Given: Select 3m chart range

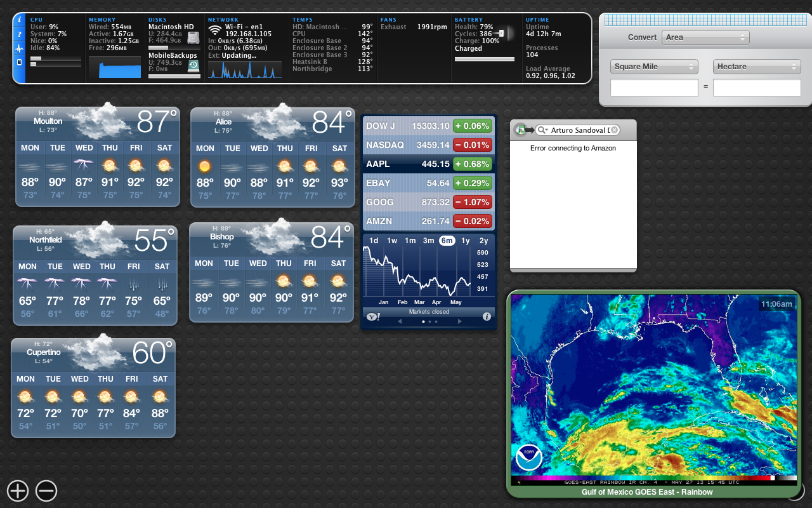Looking at the screenshot, I should click(x=429, y=241).
